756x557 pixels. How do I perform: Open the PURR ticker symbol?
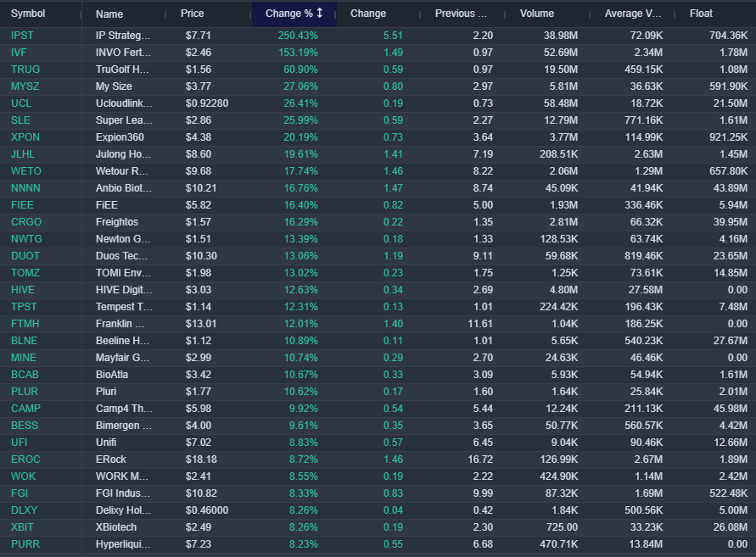pos(25,544)
